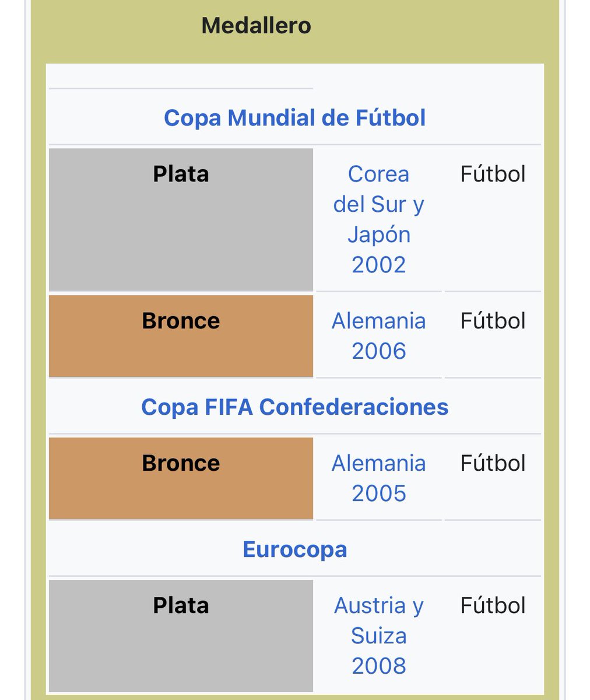Click the Fútbol text beside Corea del Sur y Japón 2002
590x700 pixels.
(x=493, y=174)
